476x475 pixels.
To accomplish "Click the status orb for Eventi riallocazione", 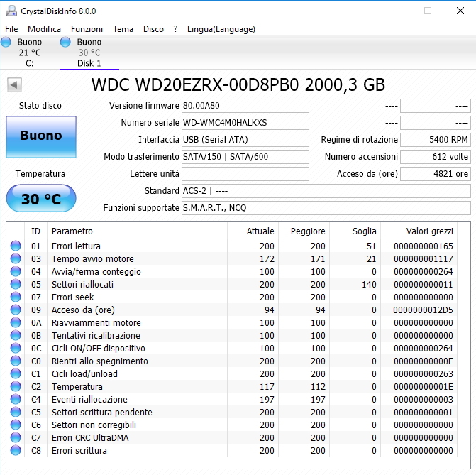I will tap(16, 399).
